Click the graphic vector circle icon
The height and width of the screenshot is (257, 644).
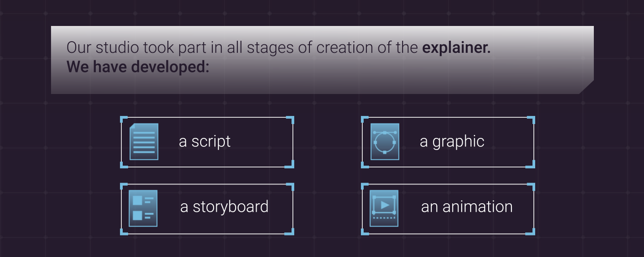[384, 142]
